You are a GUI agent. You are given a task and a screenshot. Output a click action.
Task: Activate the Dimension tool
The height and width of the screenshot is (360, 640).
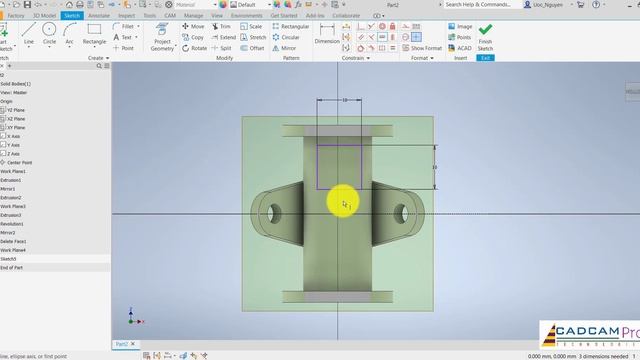pyautogui.click(x=327, y=34)
